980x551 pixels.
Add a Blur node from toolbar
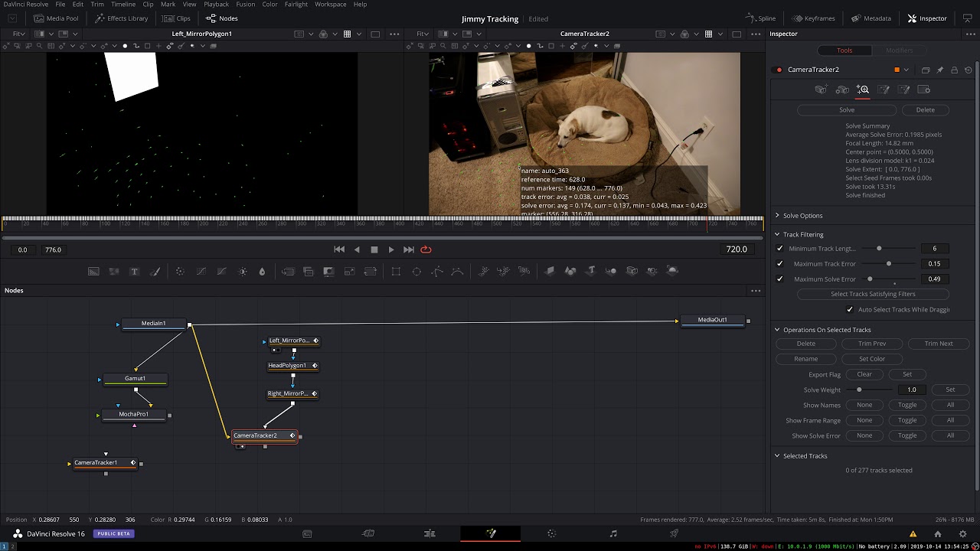[262, 272]
